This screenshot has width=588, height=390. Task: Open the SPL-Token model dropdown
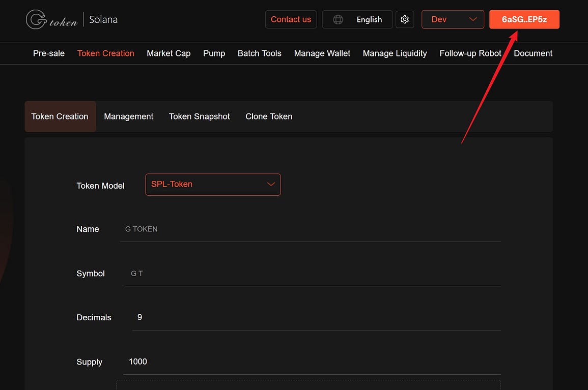pyautogui.click(x=213, y=185)
